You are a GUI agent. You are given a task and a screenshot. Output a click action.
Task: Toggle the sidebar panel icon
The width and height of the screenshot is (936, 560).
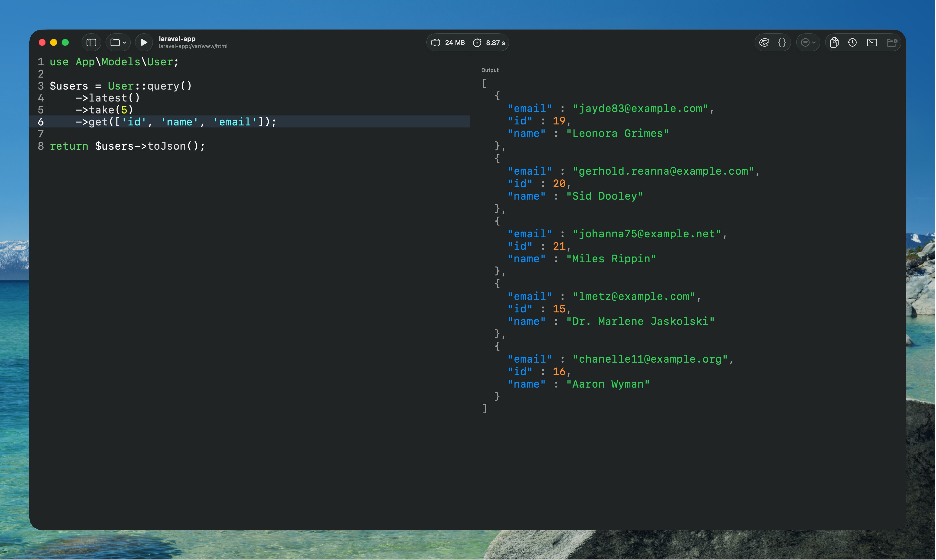pyautogui.click(x=91, y=43)
